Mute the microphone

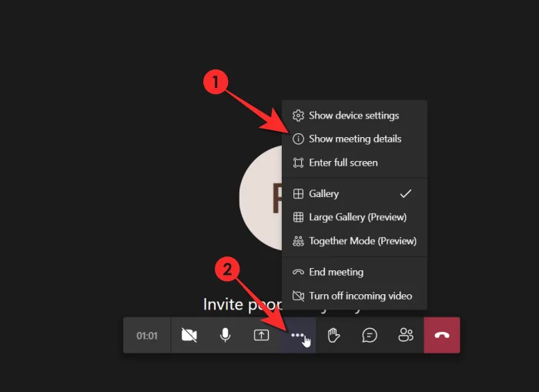tap(225, 335)
